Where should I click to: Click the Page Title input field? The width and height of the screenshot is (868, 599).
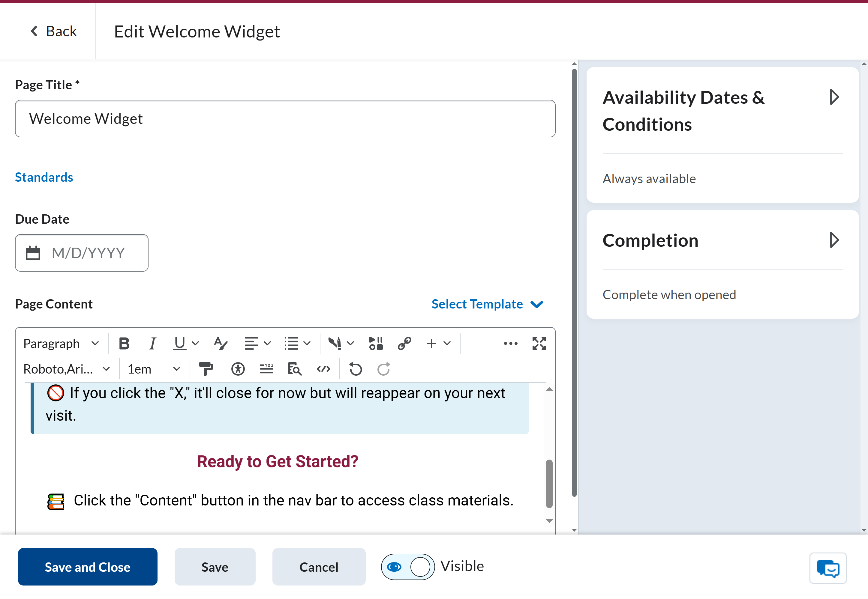tap(285, 119)
